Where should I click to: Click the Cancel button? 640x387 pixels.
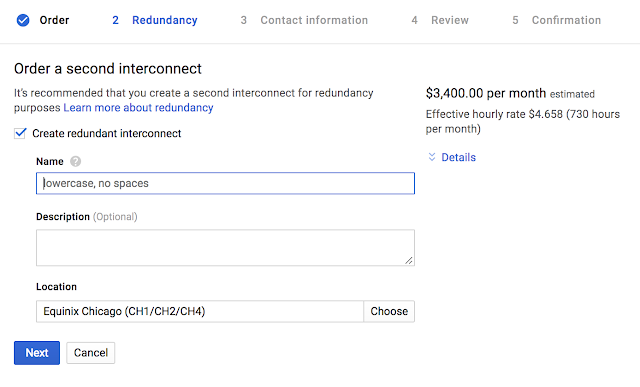click(91, 353)
